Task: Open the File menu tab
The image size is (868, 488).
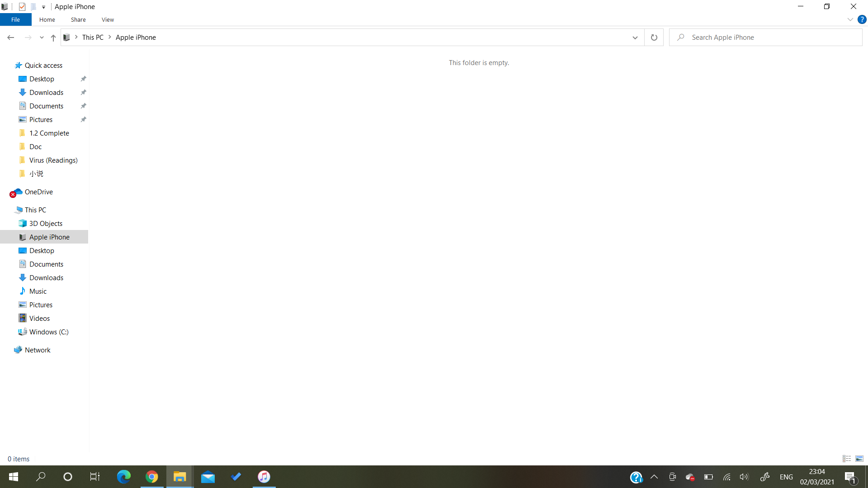Action: pyautogui.click(x=15, y=19)
